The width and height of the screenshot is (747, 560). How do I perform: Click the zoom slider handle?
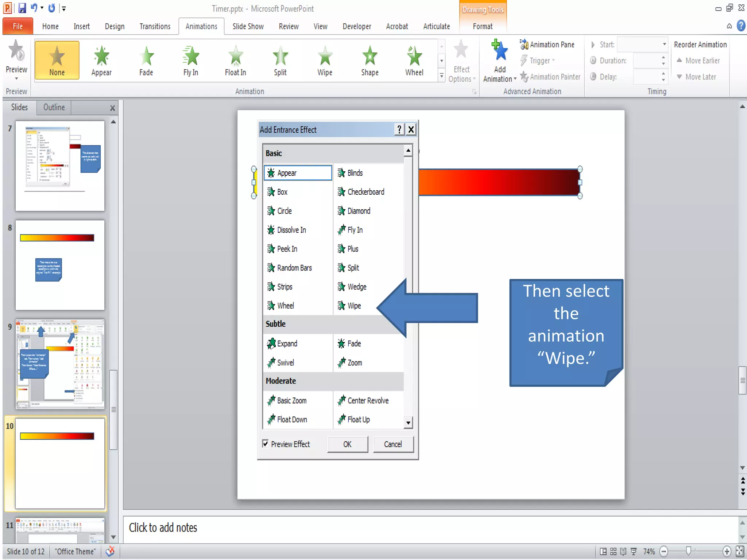(688, 551)
